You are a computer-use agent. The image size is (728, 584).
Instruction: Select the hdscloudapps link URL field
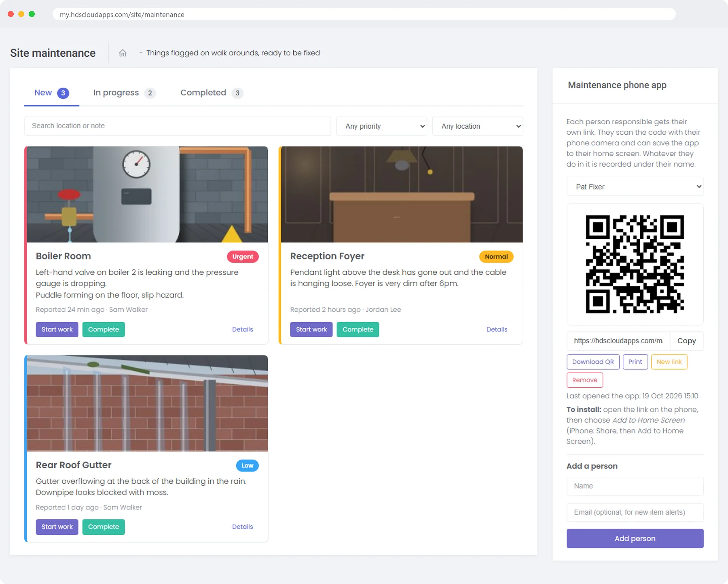point(618,341)
